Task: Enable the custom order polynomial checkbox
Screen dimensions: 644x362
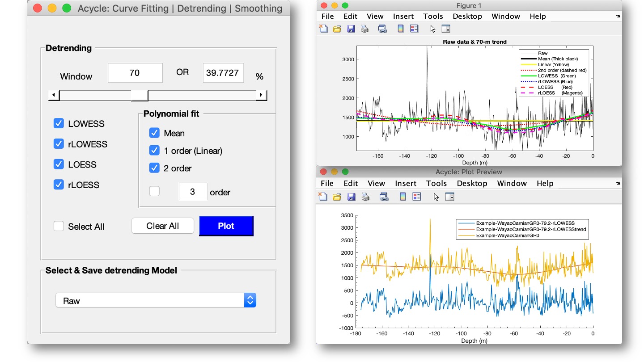Action: point(154,191)
